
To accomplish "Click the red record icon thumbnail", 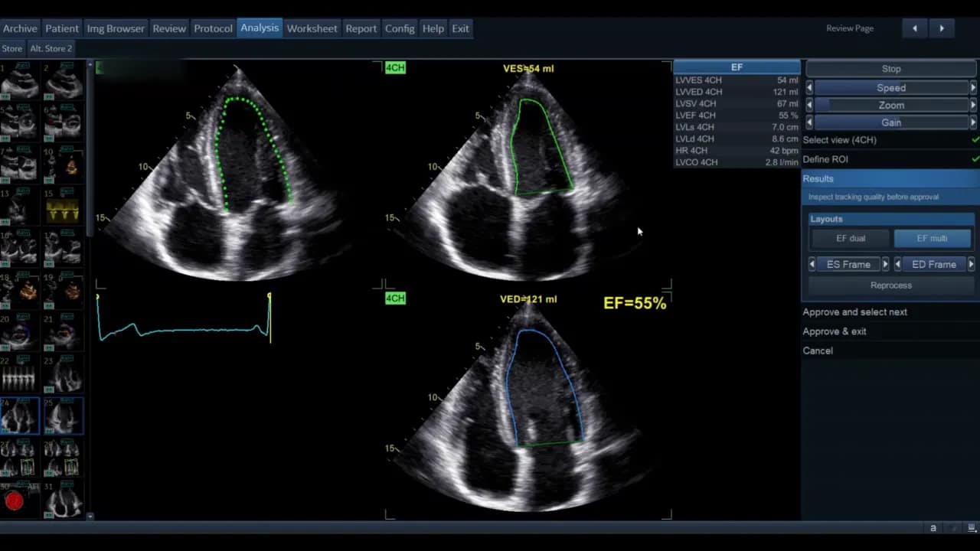I will 15,501.
